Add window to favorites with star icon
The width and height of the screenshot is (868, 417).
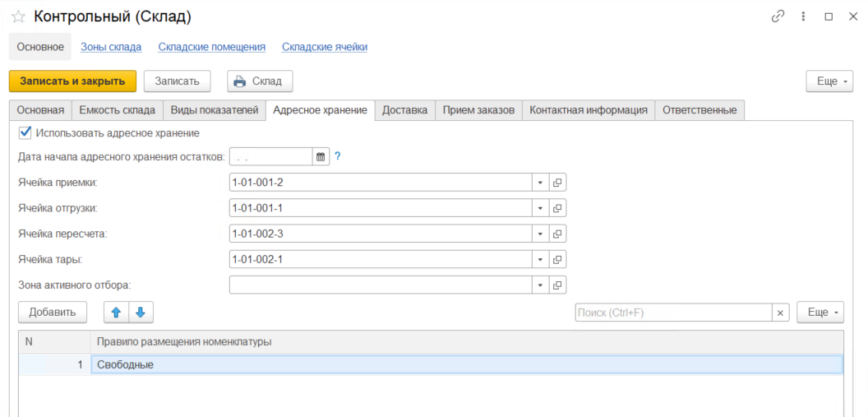coord(18,16)
